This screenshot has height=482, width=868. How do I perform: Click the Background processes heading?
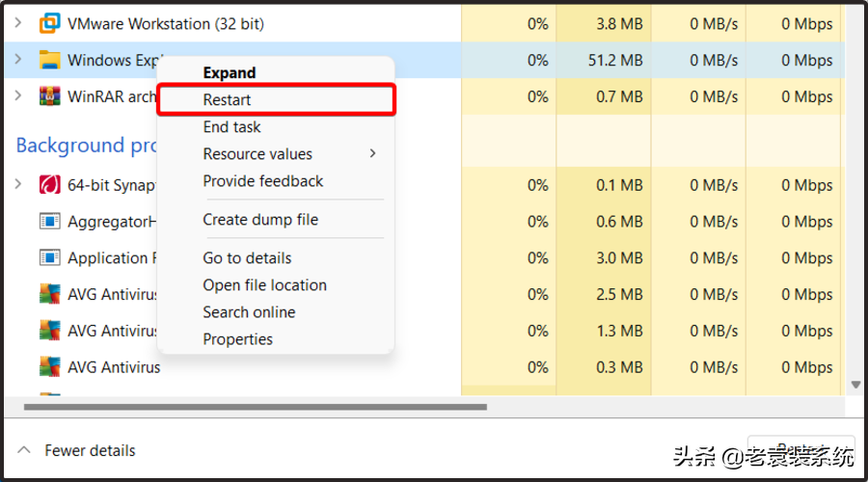click(x=87, y=145)
